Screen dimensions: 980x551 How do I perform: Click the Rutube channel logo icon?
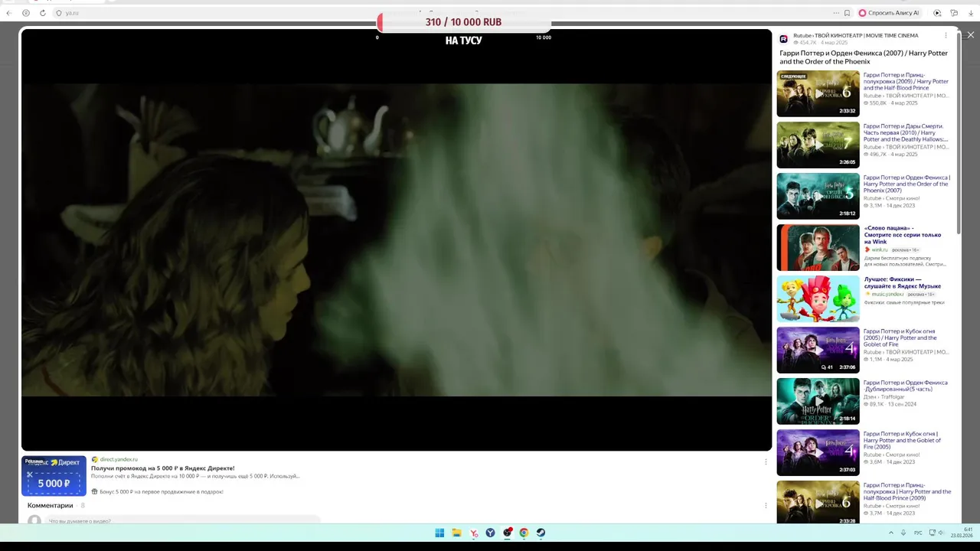point(784,38)
